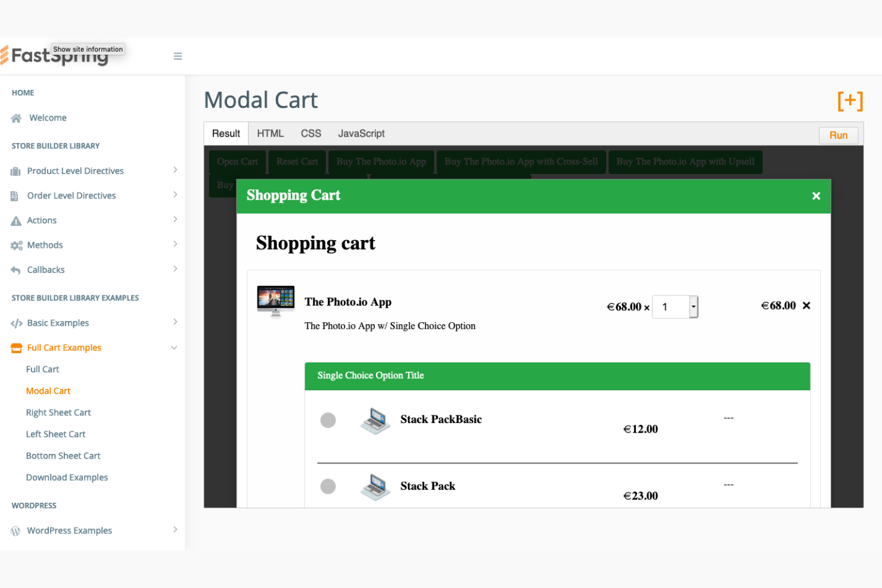Collapse the Full Cart Examples chevron
The height and width of the screenshot is (588, 882).
[x=174, y=348]
